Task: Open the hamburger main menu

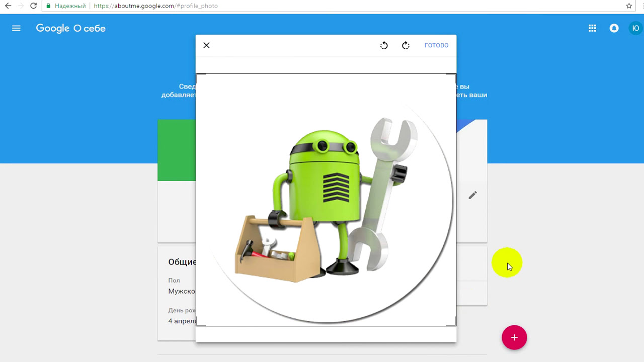Action: pos(16,28)
